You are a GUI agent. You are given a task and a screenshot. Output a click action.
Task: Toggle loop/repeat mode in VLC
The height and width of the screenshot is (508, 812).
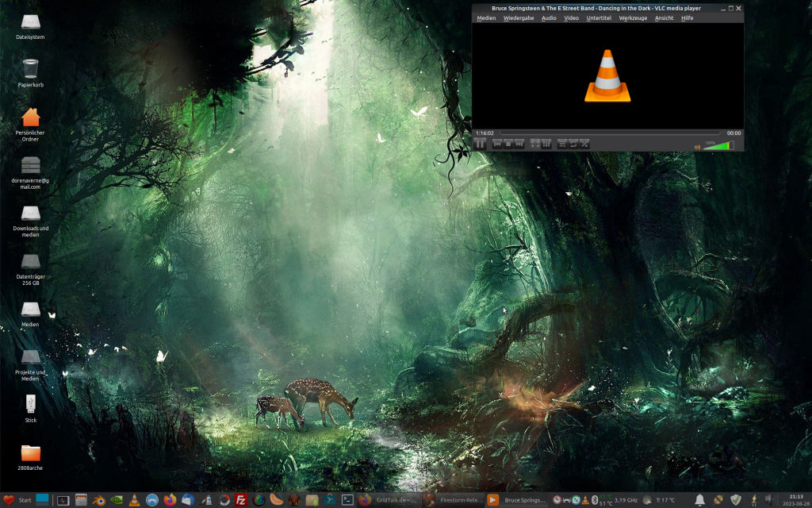tap(573, 144)
